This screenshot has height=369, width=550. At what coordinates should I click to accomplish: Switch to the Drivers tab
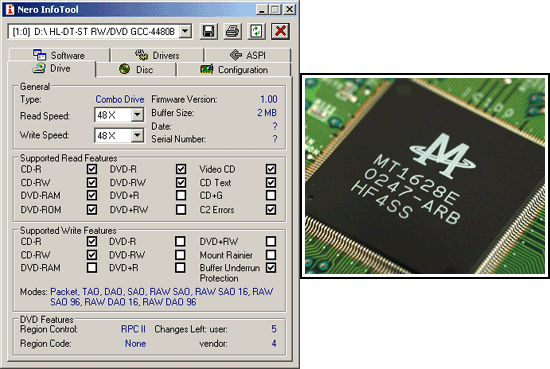pos(157,55)
